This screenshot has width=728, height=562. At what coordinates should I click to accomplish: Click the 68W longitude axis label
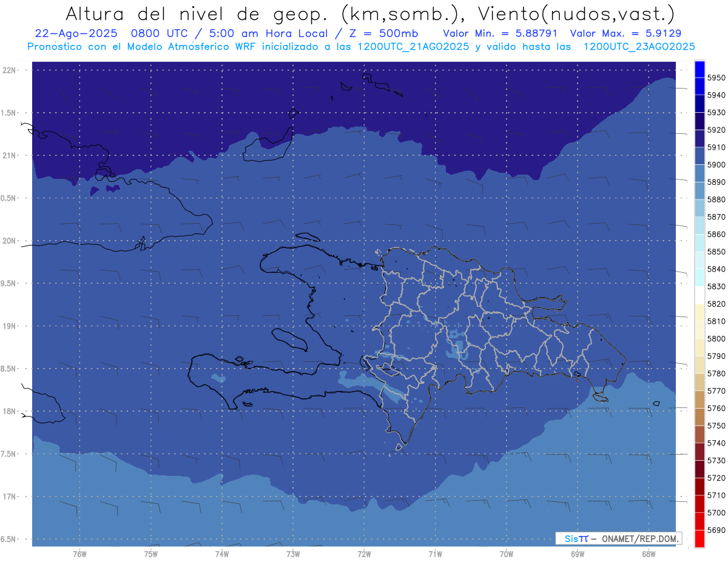(649, 554)
